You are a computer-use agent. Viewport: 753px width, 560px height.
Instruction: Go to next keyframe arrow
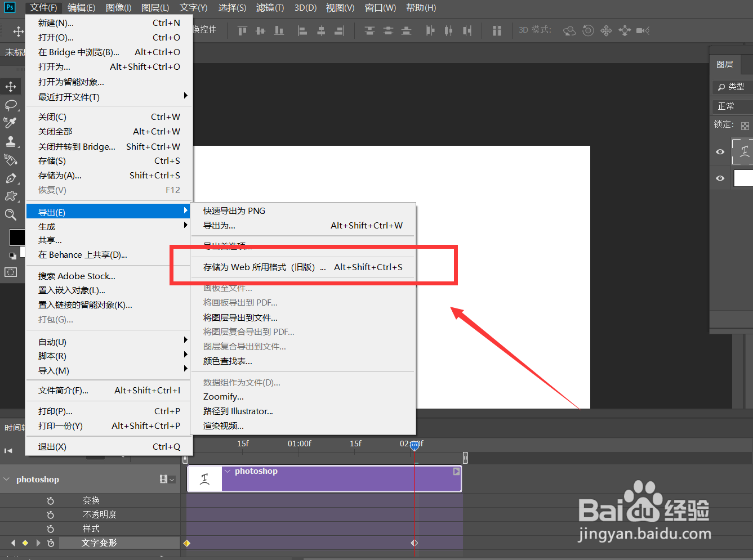(x=38, y=543)
